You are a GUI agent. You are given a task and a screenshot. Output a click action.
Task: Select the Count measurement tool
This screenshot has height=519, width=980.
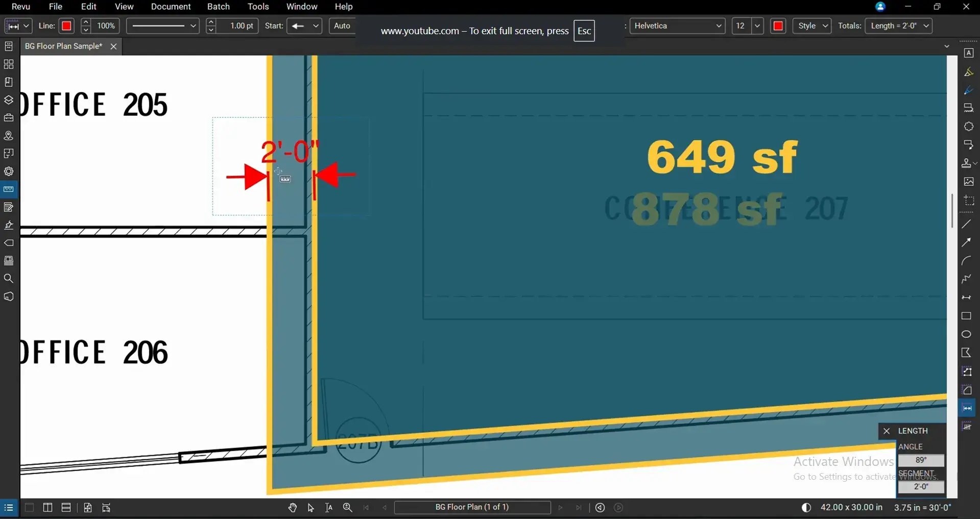tap(967, 426)
